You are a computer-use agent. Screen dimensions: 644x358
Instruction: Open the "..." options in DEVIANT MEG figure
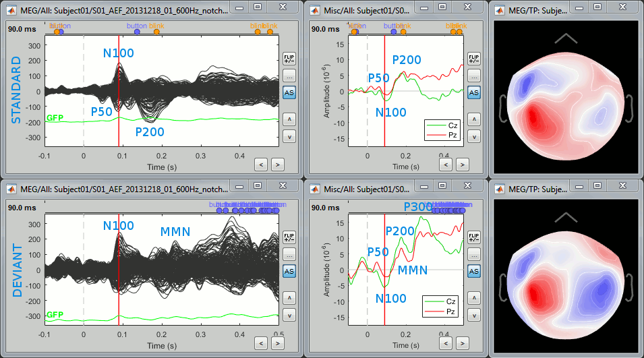289,254
